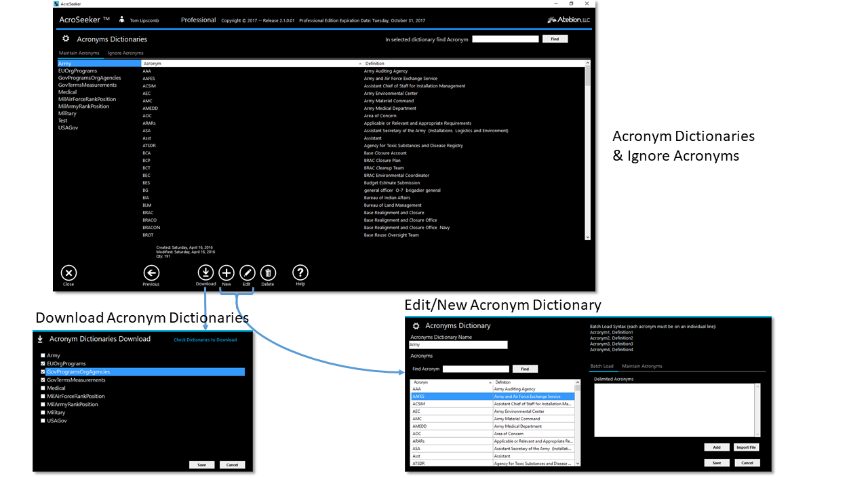This screenshot has width=868, height=488.
Task: Click Save in the Acronyms Dictionary dialog
Action: point(717,463)
